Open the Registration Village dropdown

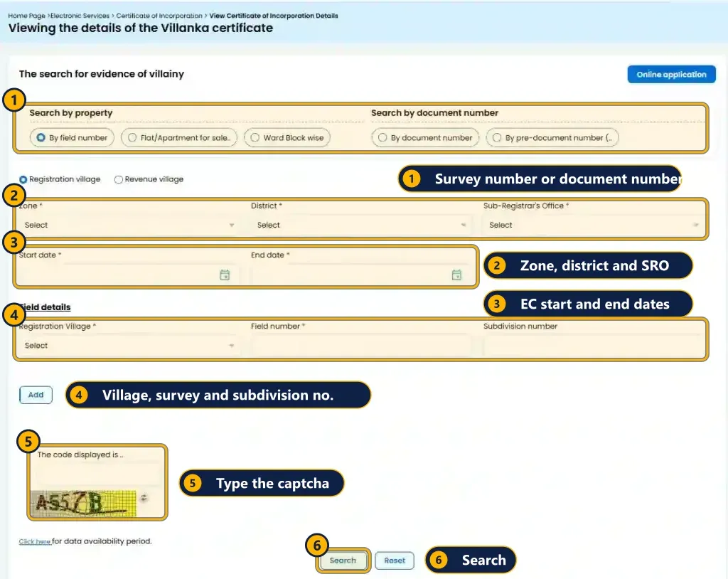129,346
